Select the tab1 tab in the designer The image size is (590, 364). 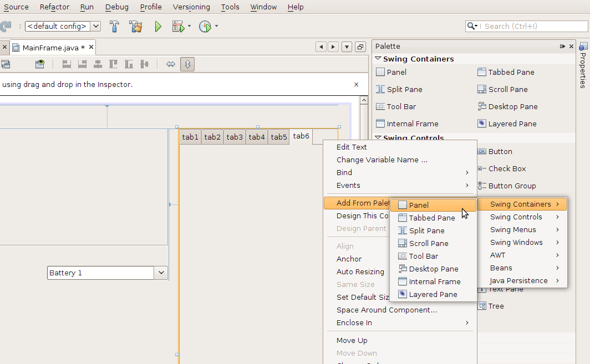[x=190, y=137]
